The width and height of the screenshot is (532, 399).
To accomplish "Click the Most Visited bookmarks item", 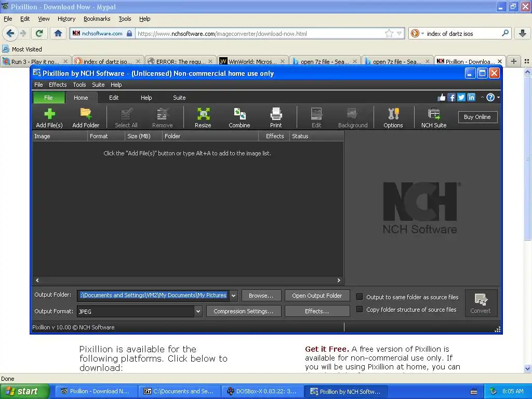I will pyautogui.click(x=22, y=49).
